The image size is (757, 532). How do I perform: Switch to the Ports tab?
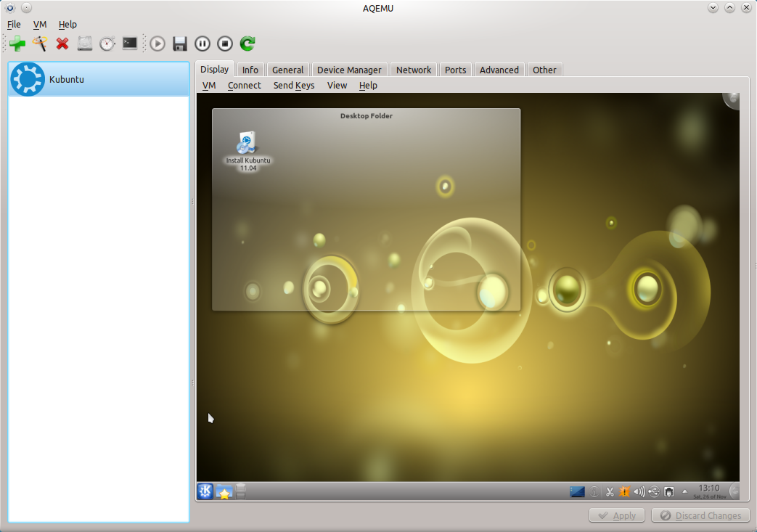click(455, 70)
